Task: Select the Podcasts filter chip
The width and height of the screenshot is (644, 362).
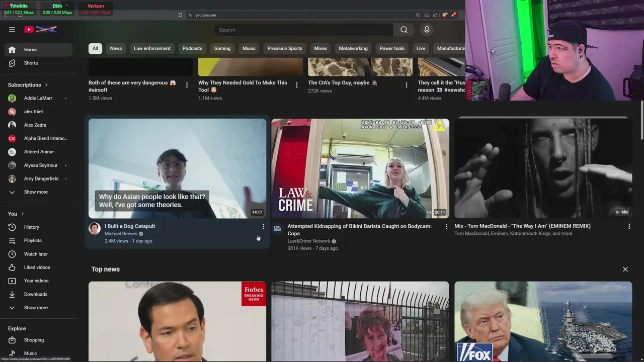Action: coord(192,48)
